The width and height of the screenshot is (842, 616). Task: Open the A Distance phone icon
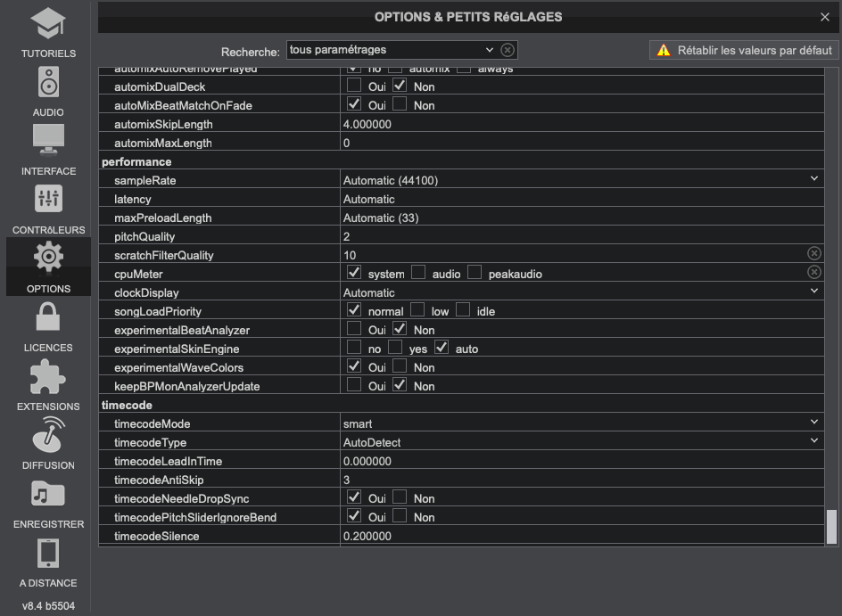tap(48, 554)
